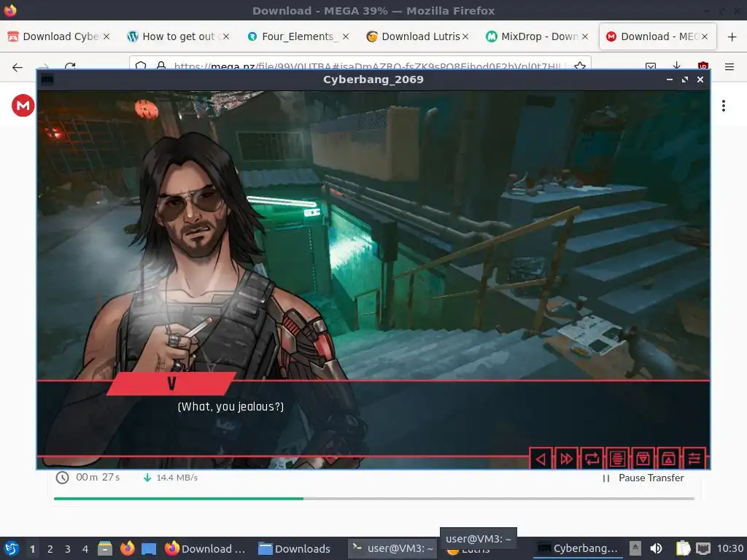Viewport: 747px width, 560px height.
Task: Switch to workspace 3
Action: [68, 549]
